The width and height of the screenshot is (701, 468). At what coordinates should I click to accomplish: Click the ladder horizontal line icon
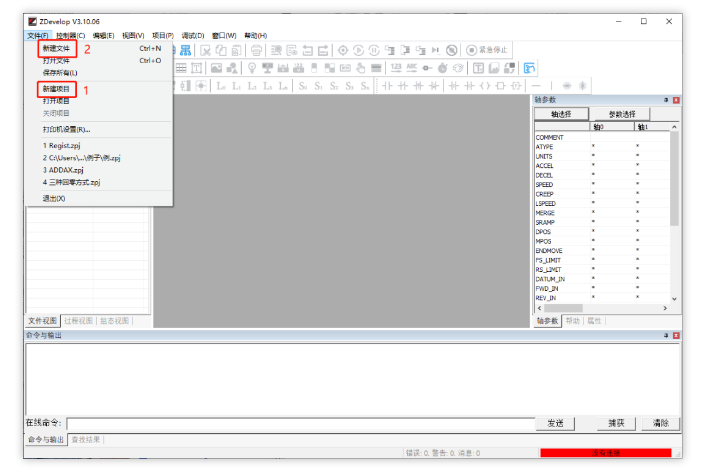click(x=536, y=86)
